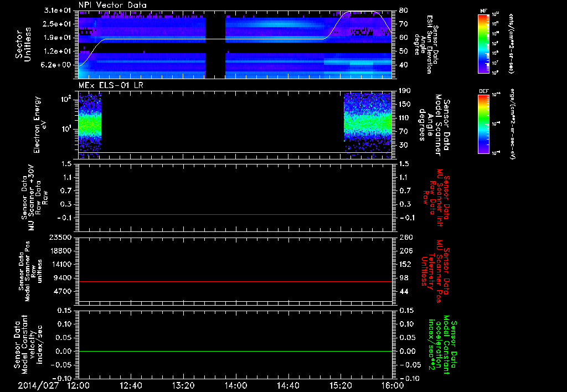Click the red line in the Scanner Pos panel

coord(235,281)
